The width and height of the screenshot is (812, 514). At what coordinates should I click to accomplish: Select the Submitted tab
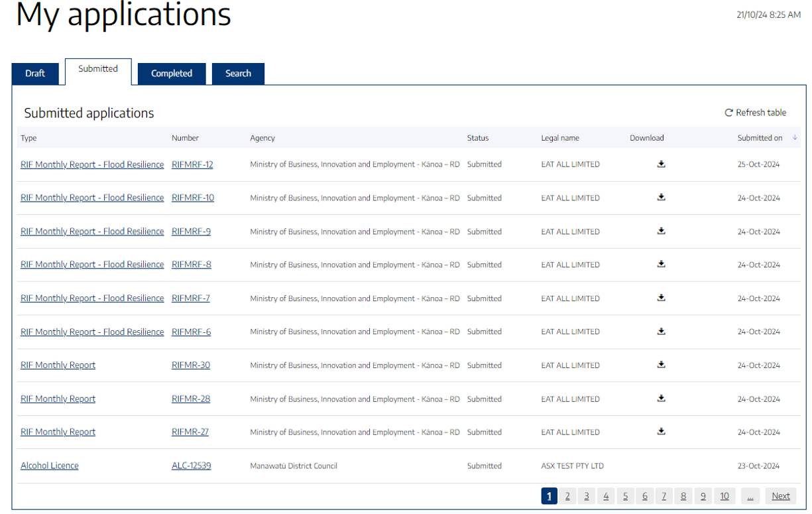click(98, 68)
